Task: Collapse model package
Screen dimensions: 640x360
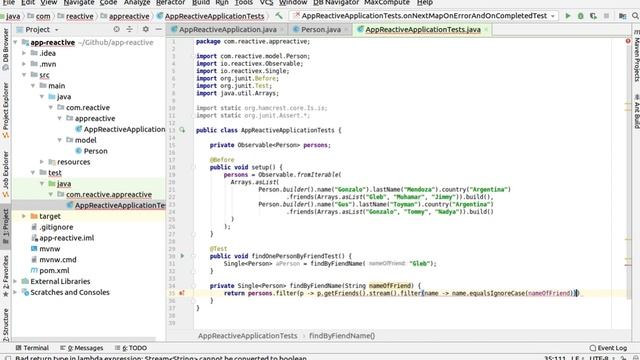Action: [x=60, y=140]
